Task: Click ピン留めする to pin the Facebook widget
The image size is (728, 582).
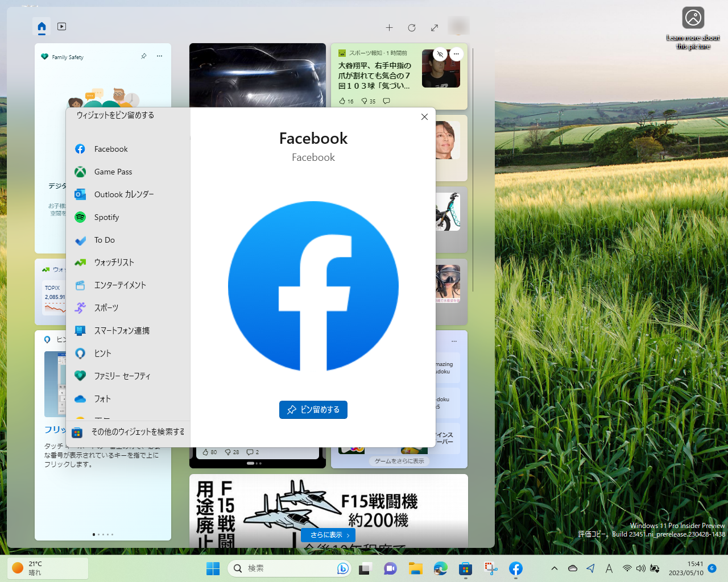Action: (313, 409)
